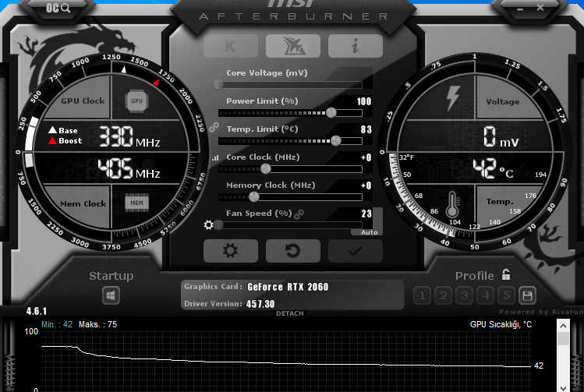Select profile slot 1
The height and width of the screenshot is (392, 584).
(422, 296)
